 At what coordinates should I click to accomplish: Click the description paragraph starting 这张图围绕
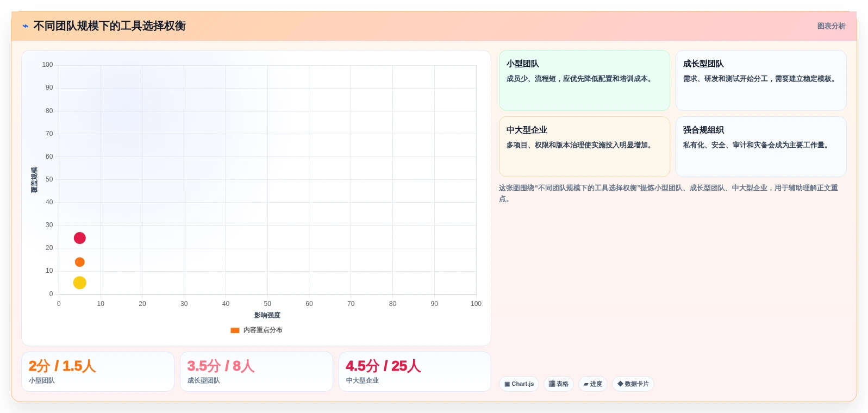(x=669, y=193)
